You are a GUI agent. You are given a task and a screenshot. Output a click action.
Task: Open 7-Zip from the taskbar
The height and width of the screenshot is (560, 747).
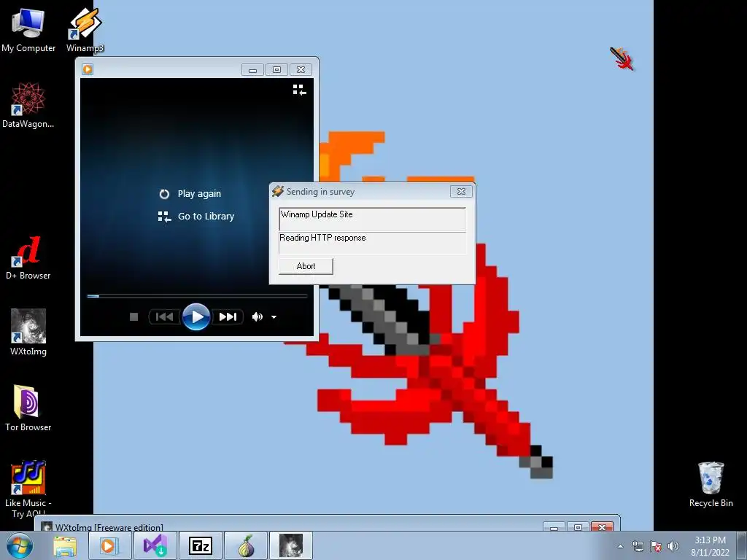pos(201,545)
